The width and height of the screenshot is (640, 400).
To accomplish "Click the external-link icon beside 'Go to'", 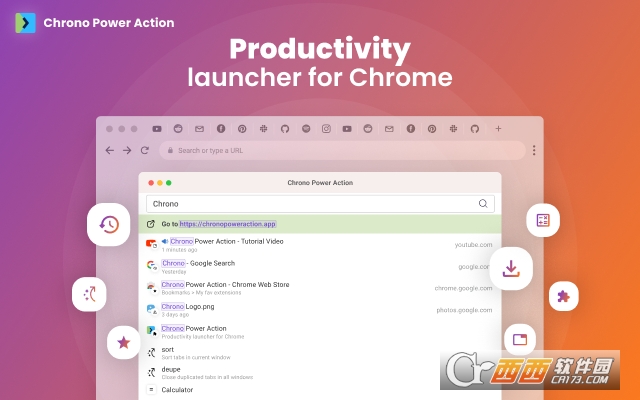I will point(151,224).
